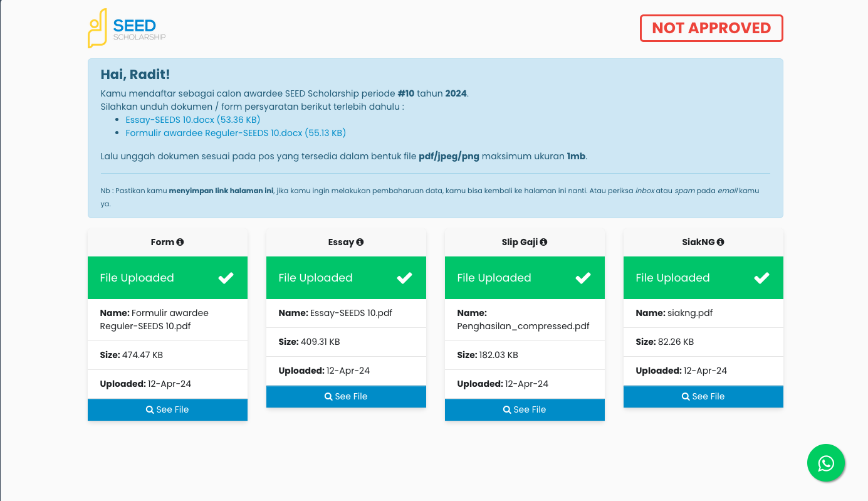Download Essay-SEEDS 10.docx file
Image resolution: width=868 pixels, height=501 pixels.
pos(193,120)
